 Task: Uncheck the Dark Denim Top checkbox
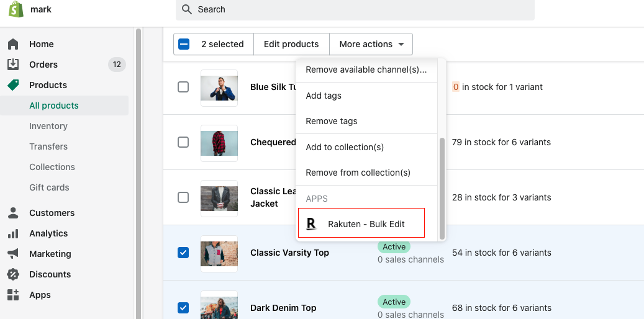[183, 307]
